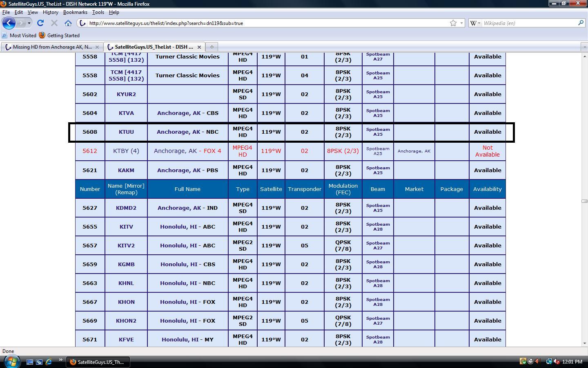Open the Tools menu
The height and width of the screenshot is (368, 588).
click(98, 12)
